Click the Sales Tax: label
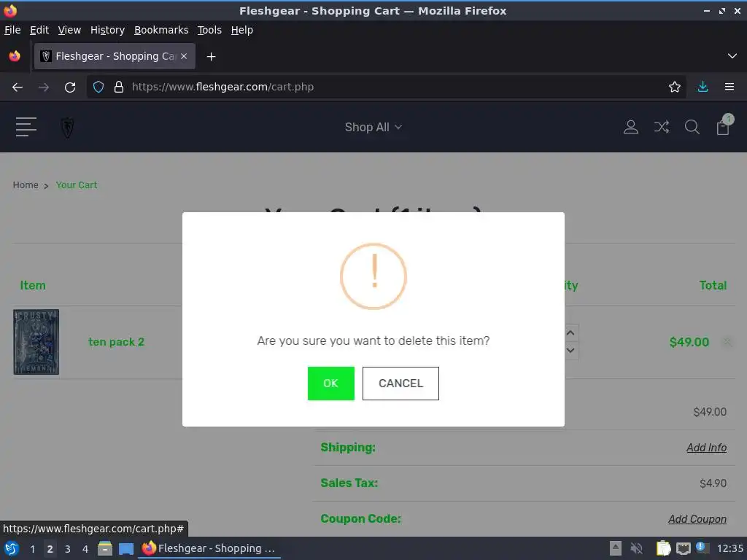This screenshot has width=747, height=560. [349, 483]
